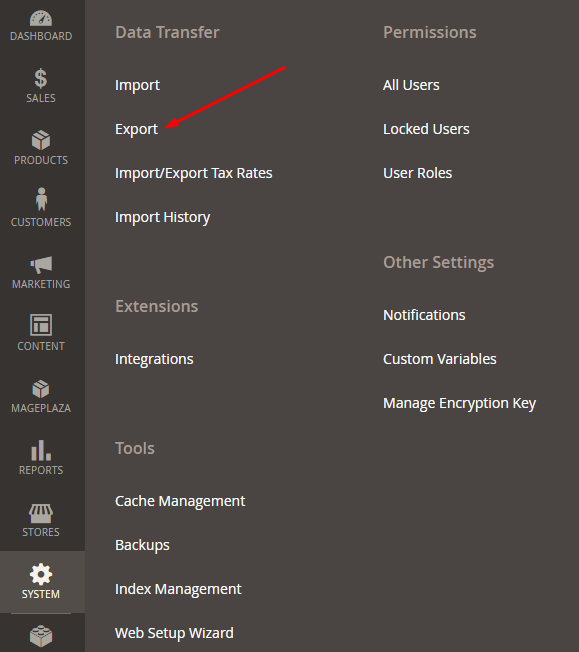
Task: Open Cache Management tool
Action: pos(180,501)
